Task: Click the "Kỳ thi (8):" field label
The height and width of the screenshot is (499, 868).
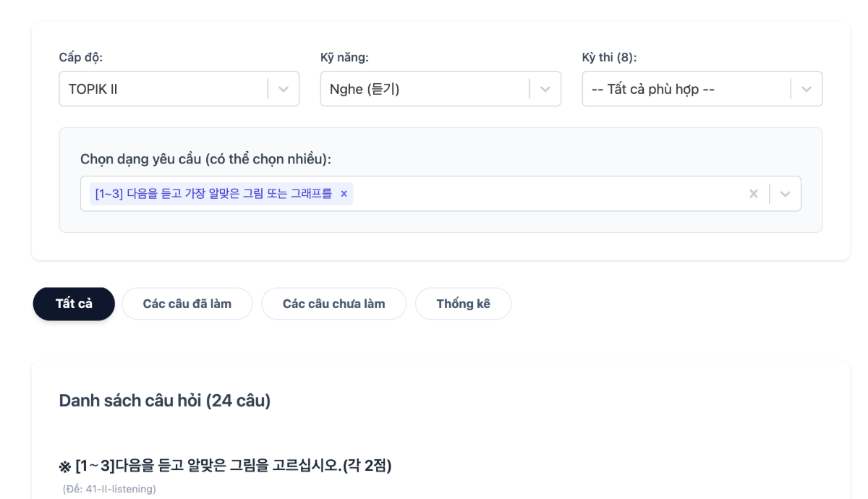Action: (609, 57)
